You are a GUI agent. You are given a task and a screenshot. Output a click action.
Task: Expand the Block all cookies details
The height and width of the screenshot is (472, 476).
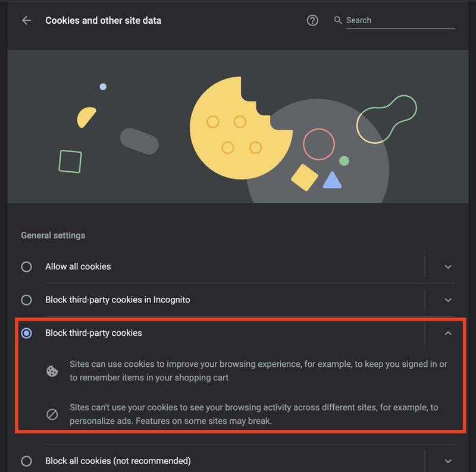click(448, 461)
